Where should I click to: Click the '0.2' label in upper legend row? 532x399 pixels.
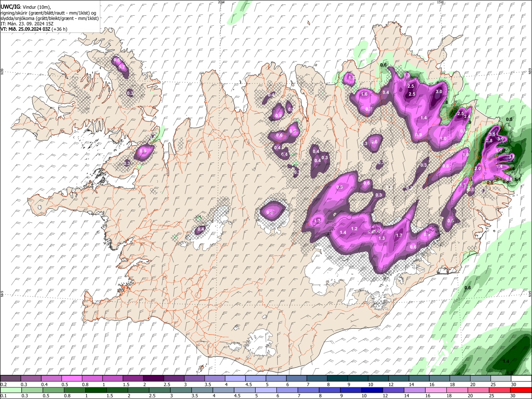tap(3, 384)
